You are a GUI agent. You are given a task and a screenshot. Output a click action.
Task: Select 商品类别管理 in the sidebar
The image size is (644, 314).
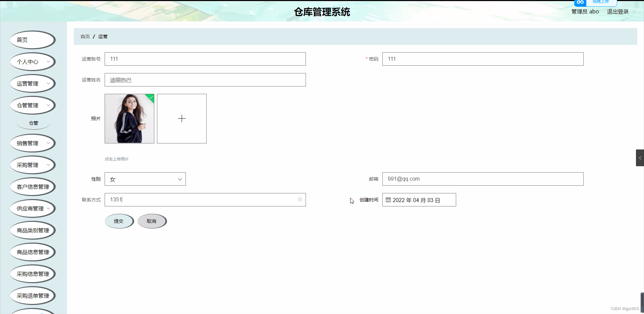point(33,230)
